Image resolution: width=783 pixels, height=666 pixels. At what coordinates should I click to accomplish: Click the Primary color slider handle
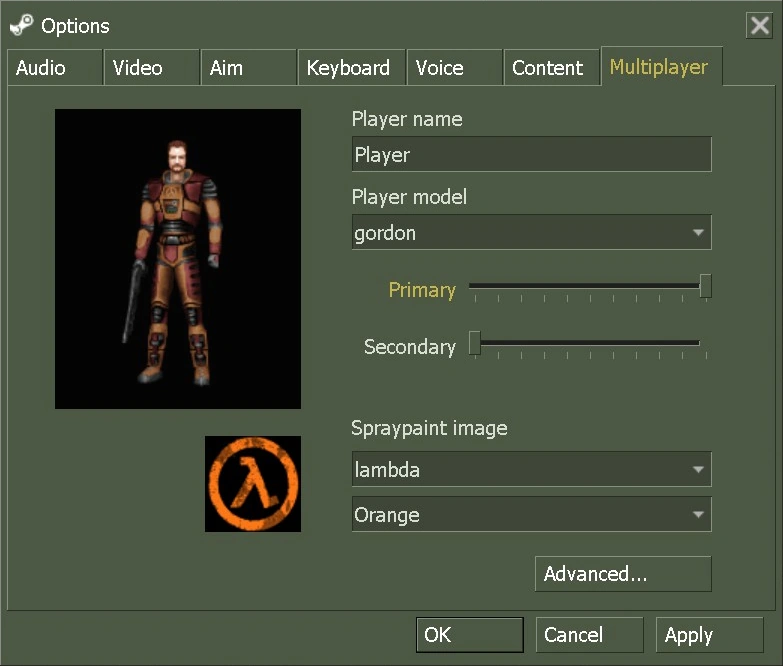click(x=705, y=286)
